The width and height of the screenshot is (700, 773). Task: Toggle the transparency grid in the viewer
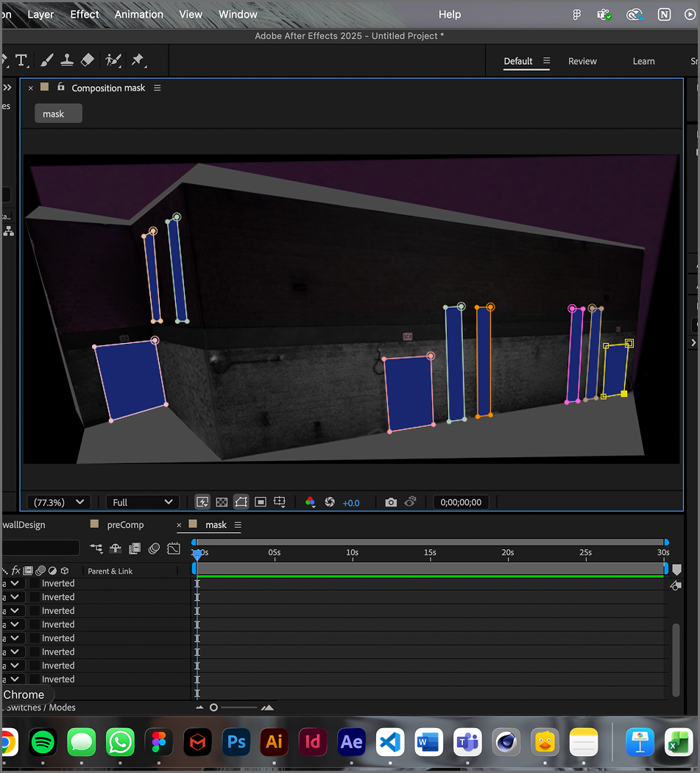[x=222, y=501]
